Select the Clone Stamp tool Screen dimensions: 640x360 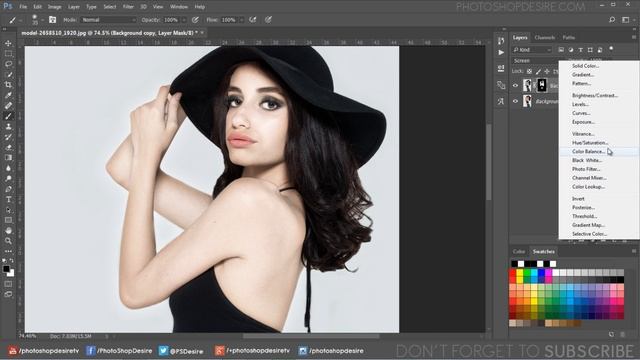pyautogui.click(x=8, y=127)
